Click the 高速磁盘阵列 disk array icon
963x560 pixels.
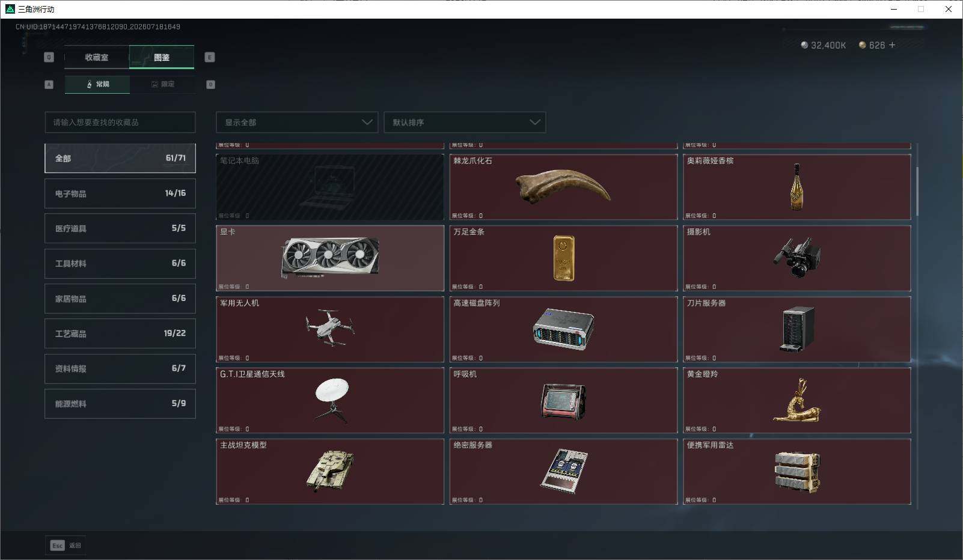[563, 329]
